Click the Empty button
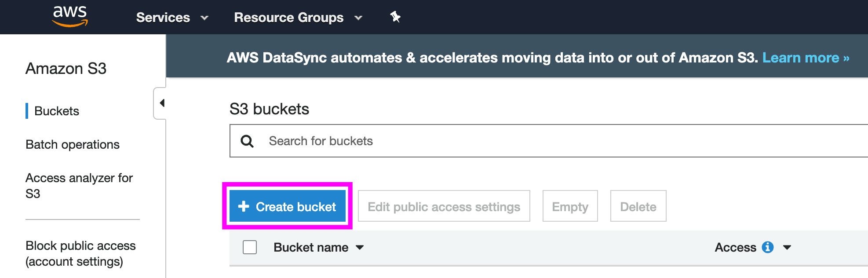The width and height of the screenshot is (868, 278). (570, 206)
